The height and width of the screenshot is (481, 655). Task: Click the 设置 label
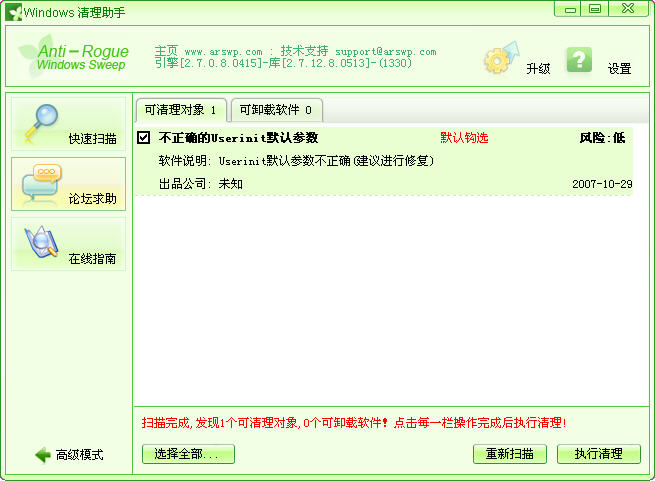619,69
